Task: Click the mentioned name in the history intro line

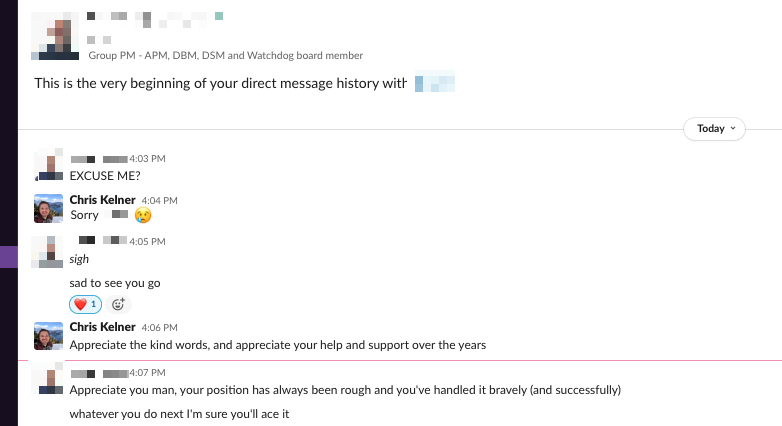Action: (435, 83)
